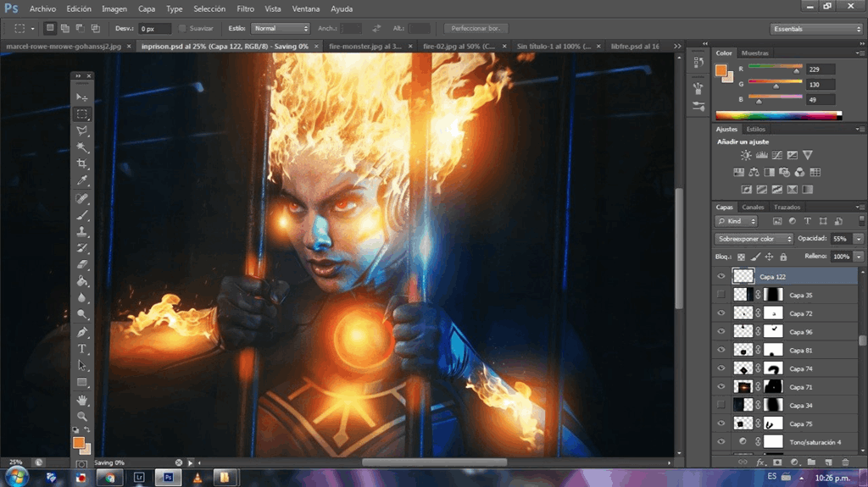868x487 pixels.
Task: Select the History Brush tool
Action: [82, 248]
